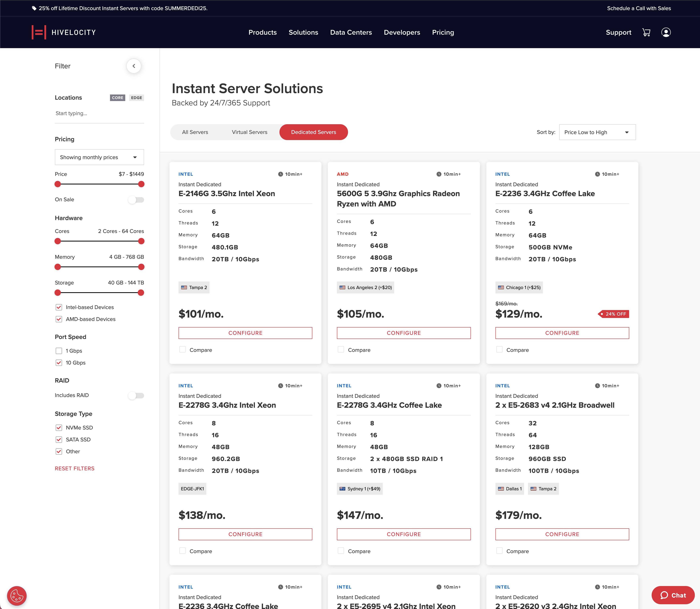Click the Locations search input field
The width and height of the screenshot is (700, 609).
[x=99, y=114]
